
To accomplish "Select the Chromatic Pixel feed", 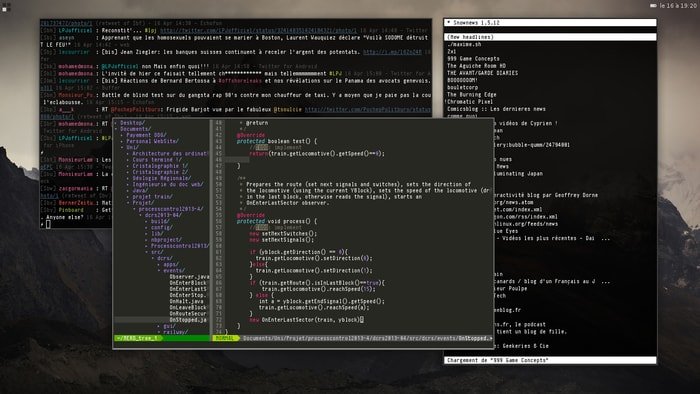I will (x=470, y=102).
